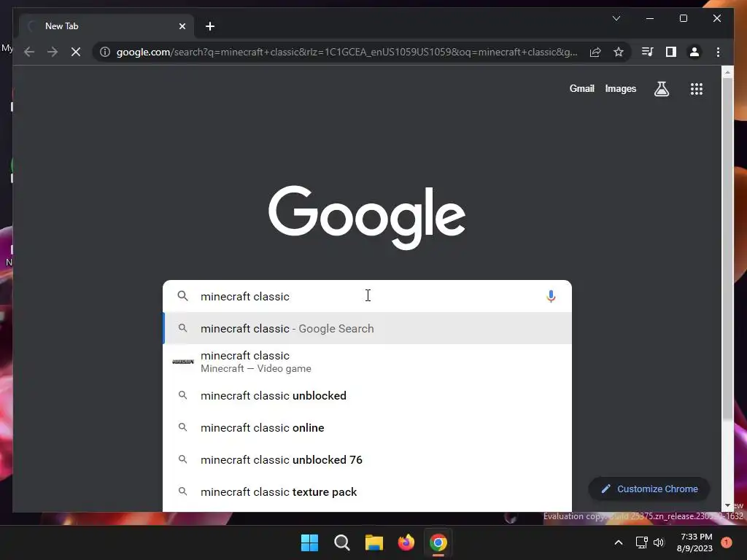Image resolution: width=747 pixels, height=560 pixels.
Task: Choose 'minecraft classic - Google Search' suggestion
Action: [367, 329]
